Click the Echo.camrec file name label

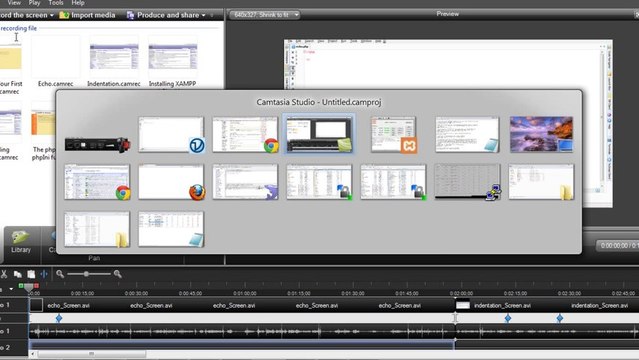[56, 84]
